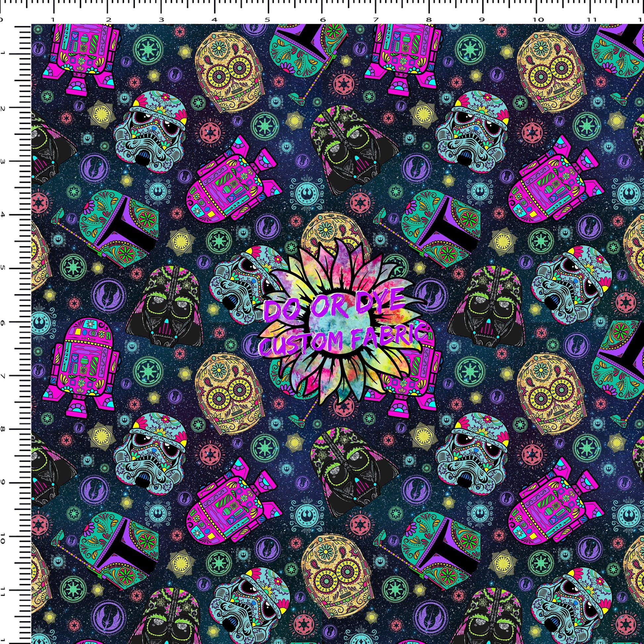
Task: Click number 3 on top ruler
Action: (162, 20)
